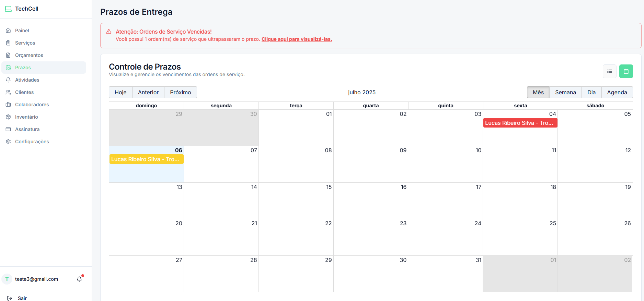Click the Colaboradores briefcase icon
The image size is (644, 301).
point(8,105)
